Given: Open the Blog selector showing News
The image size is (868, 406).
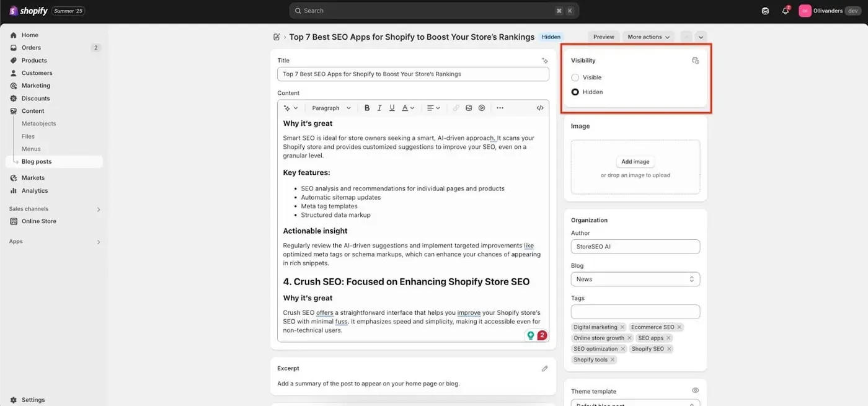Looking at the screenshot, I should pyautogui.click(x=635, y=279).
